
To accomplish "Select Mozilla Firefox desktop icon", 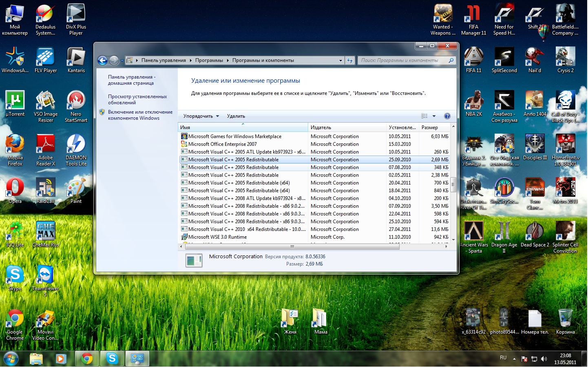I will (x=15, y=150).
